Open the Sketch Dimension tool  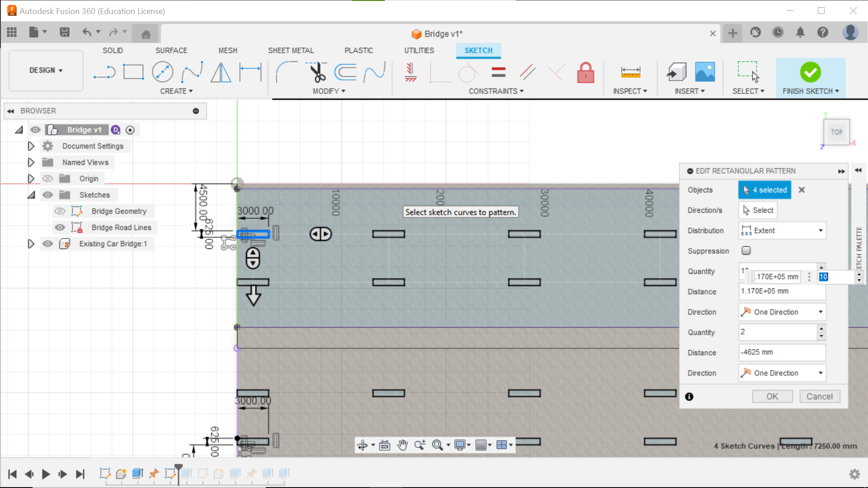[251, 72]
